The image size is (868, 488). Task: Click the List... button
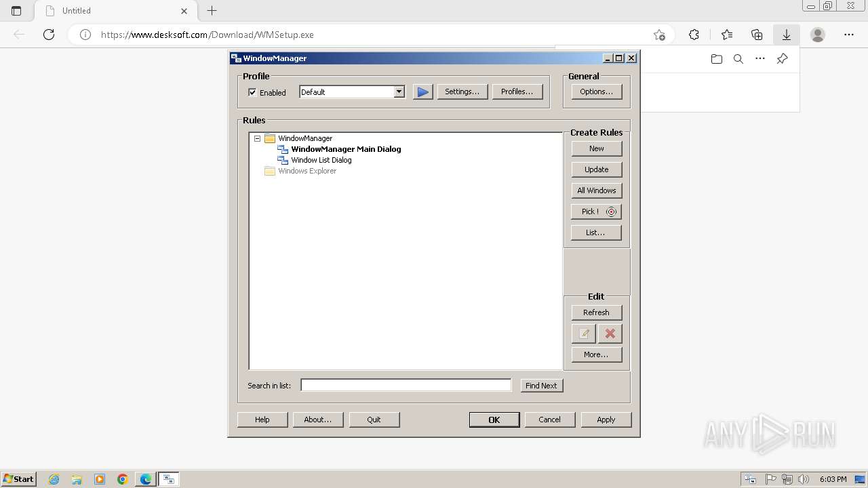[x=597, y=232]
